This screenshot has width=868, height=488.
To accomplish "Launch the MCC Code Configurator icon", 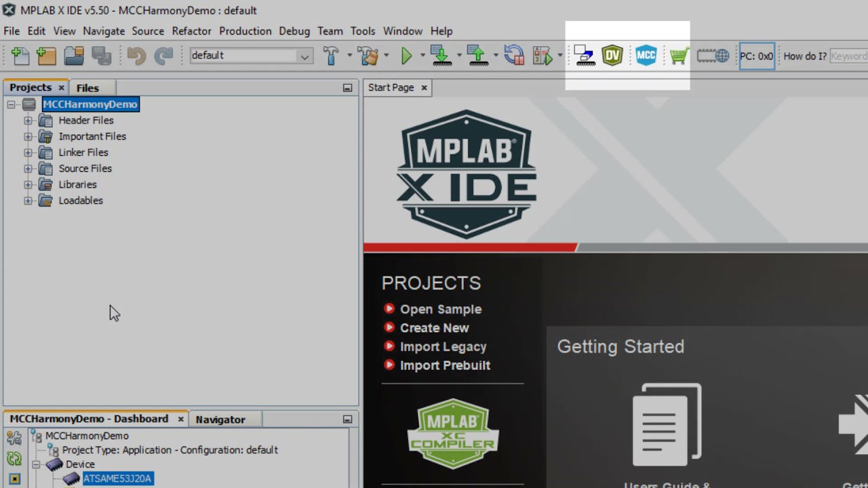I will click(x=646, y=56).
